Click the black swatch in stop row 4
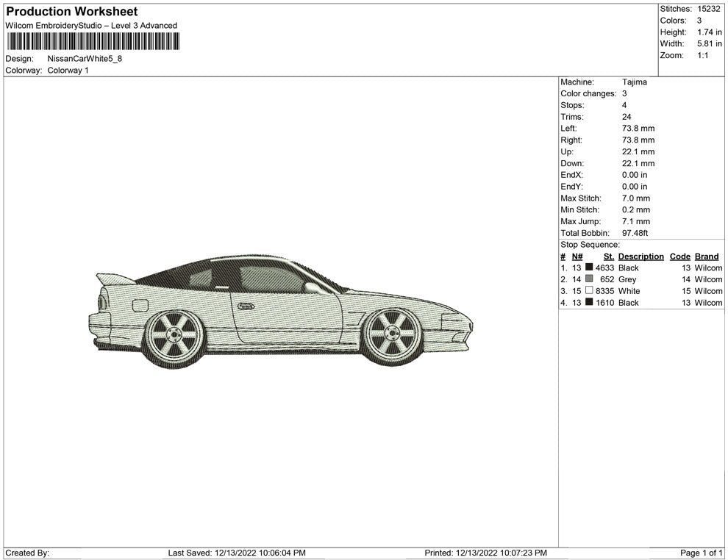The image size is (728, 560). pos(589,303)
